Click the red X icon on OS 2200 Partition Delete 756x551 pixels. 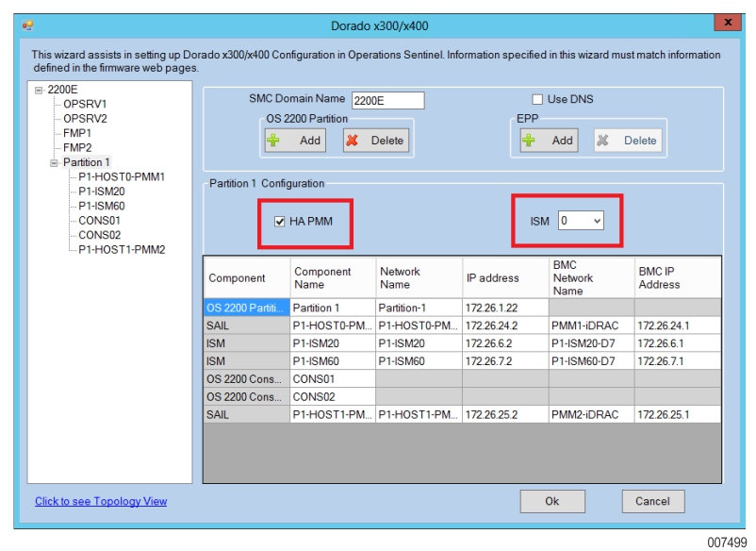point(353,141)
